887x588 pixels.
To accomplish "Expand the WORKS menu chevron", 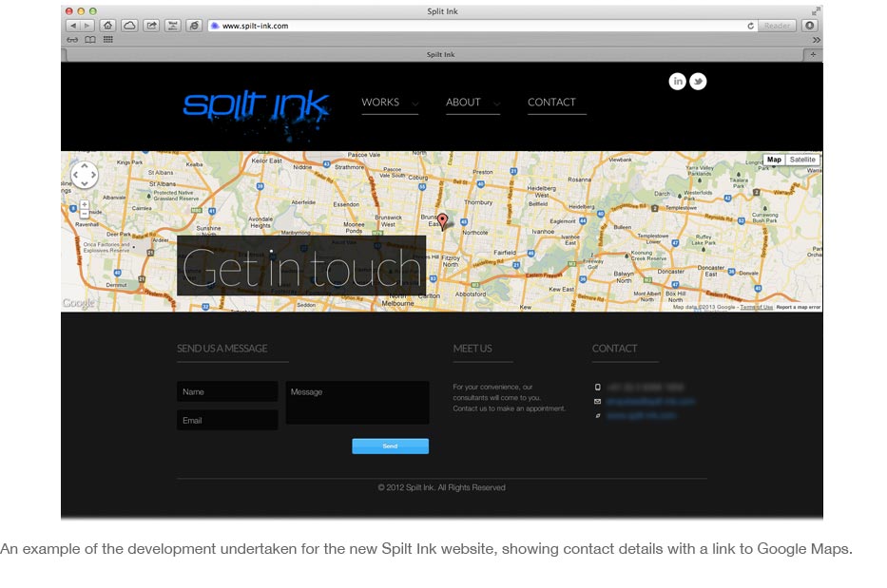I will [415, 104].
